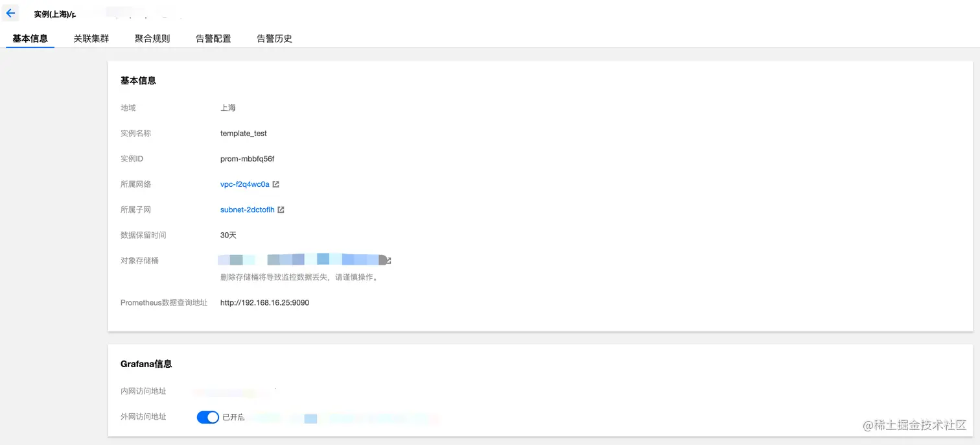Click the Grafana信息 section heading
This screenshot has width=980, height=445.
tap(146, 364)
